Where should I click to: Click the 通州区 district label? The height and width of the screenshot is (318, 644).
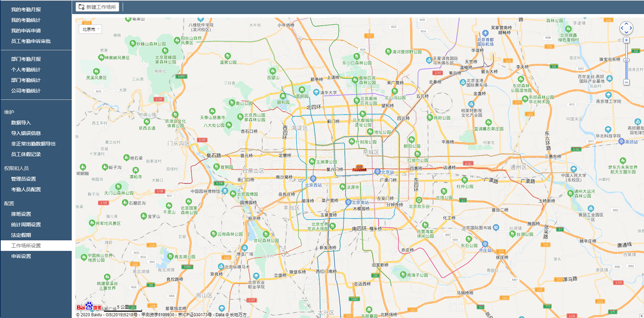tap(519, 167)
